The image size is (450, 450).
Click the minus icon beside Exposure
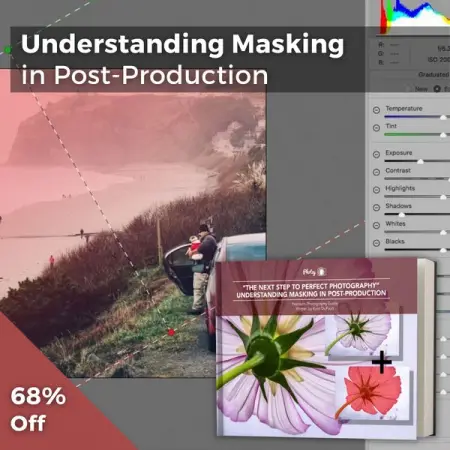click(x=376, y=154)
